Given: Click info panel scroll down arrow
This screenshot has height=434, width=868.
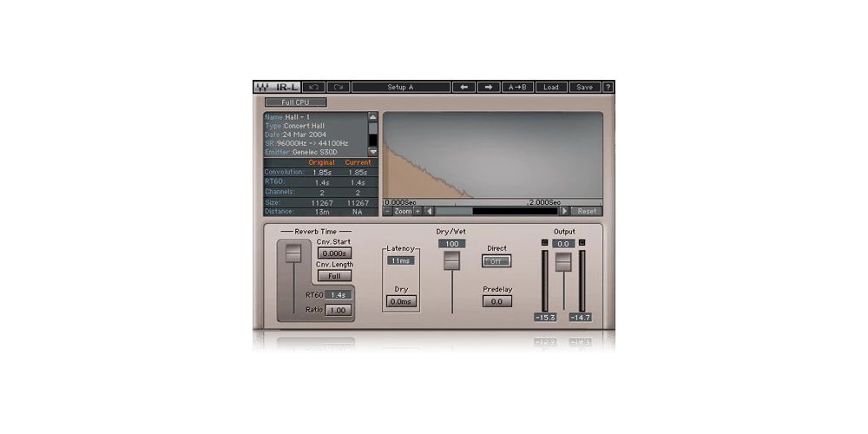Looking at the screenshot, I should (x=373, y=152).
